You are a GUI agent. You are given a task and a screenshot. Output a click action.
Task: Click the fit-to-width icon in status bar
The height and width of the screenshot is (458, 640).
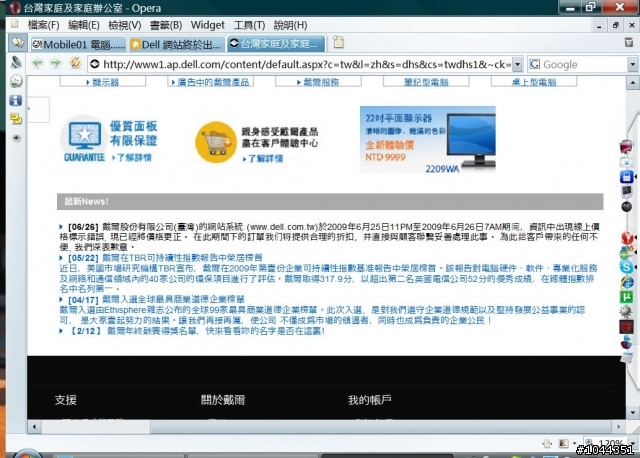[x=547, y=443]
